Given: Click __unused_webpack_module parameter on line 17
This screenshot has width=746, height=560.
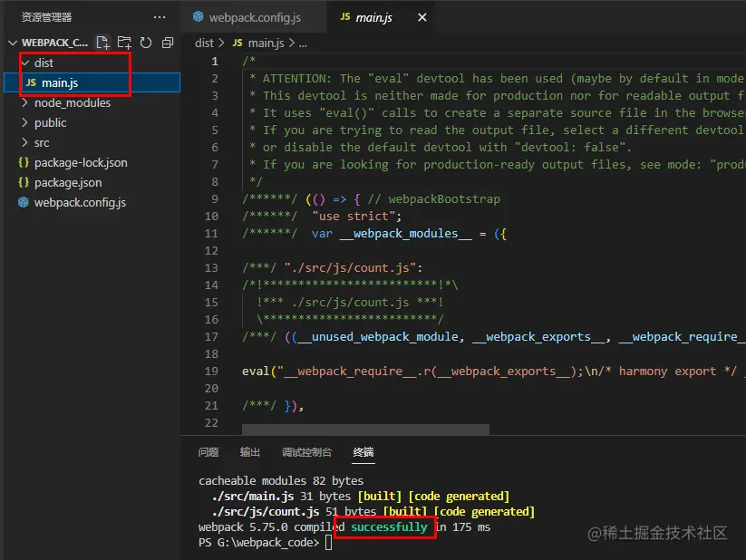Looking at the screenshot, I should coord(378,337).
